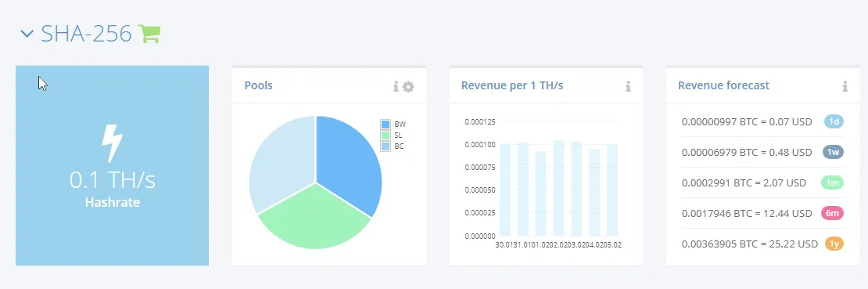Open the Revenue per 1 TH/s info icon
The height and width of the screenshot is (289, 868).
tap(628, 86)
